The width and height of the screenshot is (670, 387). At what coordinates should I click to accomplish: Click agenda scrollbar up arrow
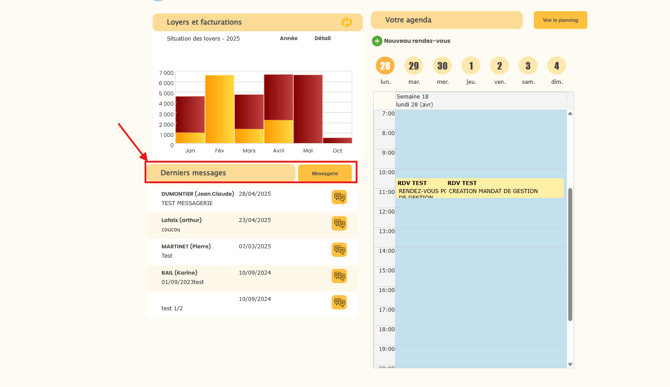570,114
